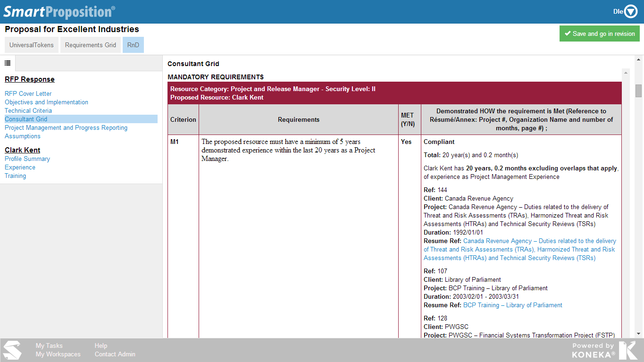
Task: Click the DIe user label in header
Action: (618, 12)
